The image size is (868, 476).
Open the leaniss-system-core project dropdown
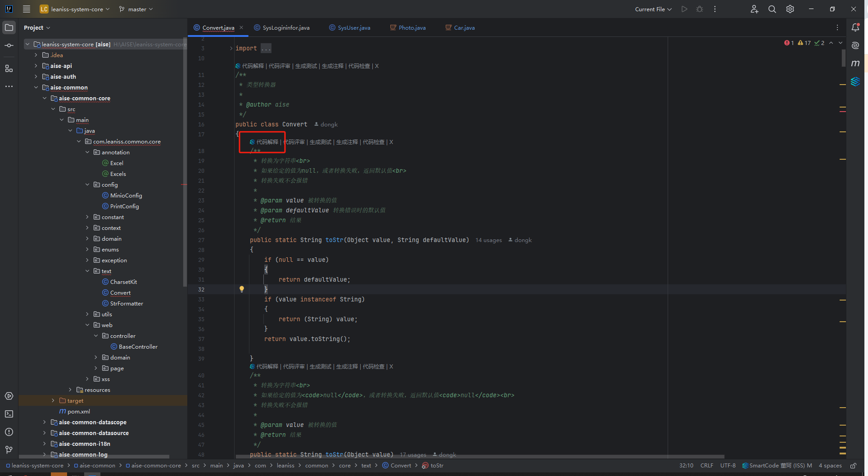tap(75, 9)
